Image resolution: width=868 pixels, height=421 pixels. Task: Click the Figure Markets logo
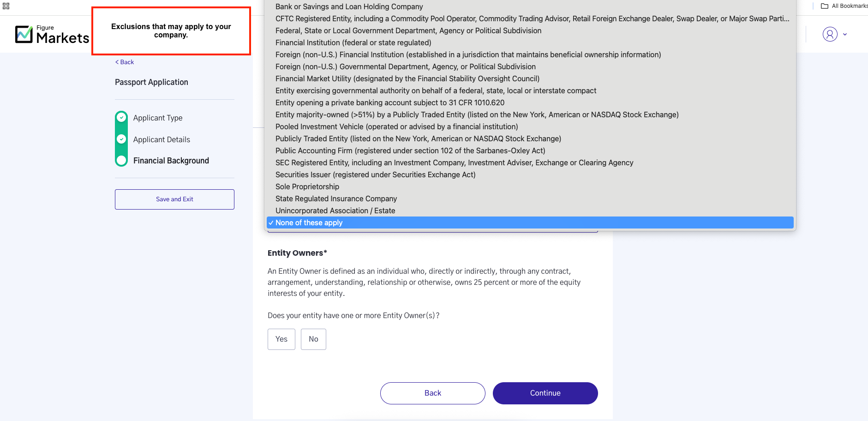tap(52, 35)
